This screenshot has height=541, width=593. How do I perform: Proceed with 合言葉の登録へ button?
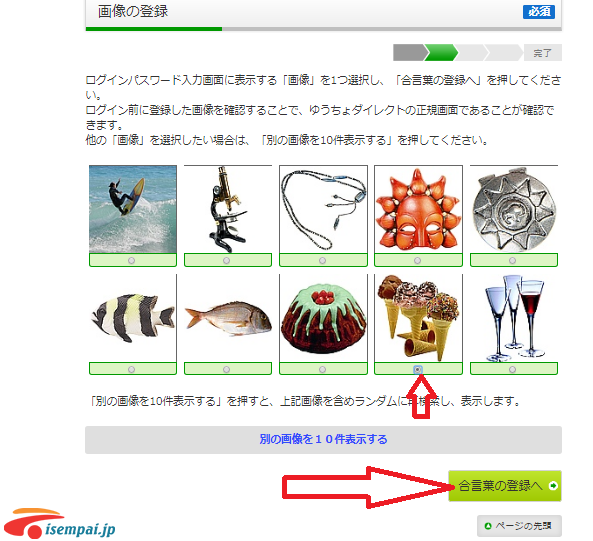[x=505, y=486]
